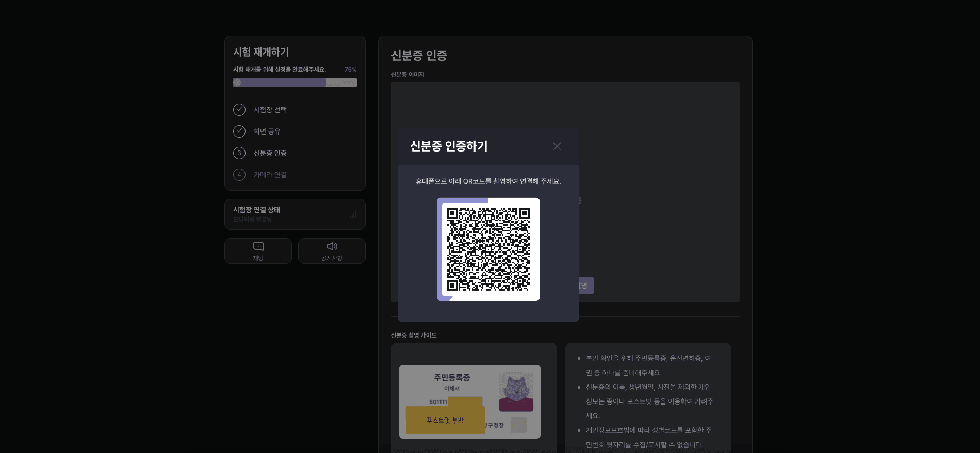Click the chat bubble icon
Viewport: 980px width, 453px height.
pyautogui.click(x=258, y=246)
